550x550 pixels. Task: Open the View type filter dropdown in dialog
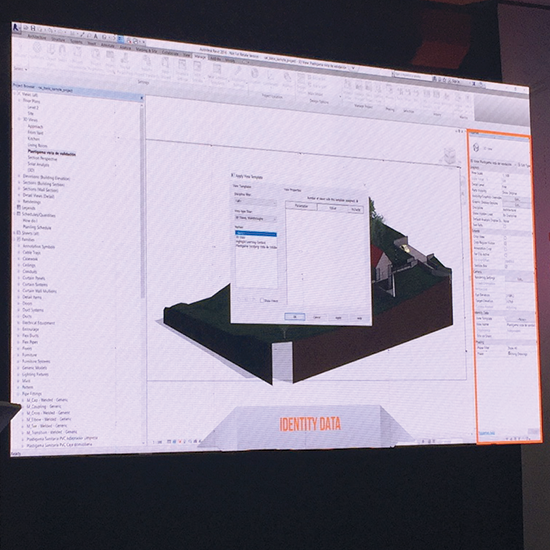click(255, 219)
